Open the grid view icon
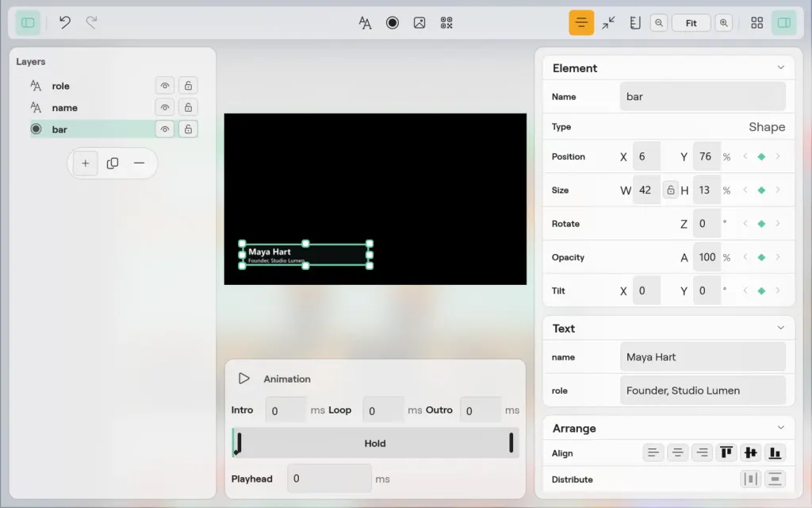The image size is (812, 508). click(x=757, y=23)
